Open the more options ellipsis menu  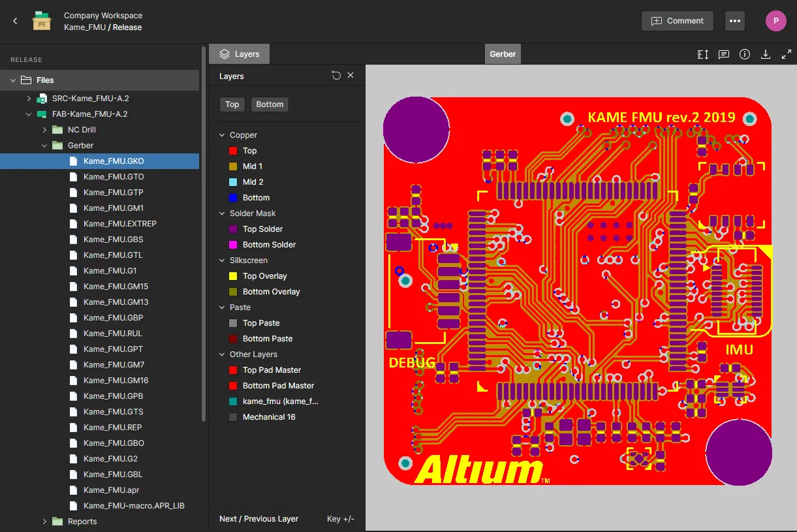pyautogui.click(x=735, y=21)
